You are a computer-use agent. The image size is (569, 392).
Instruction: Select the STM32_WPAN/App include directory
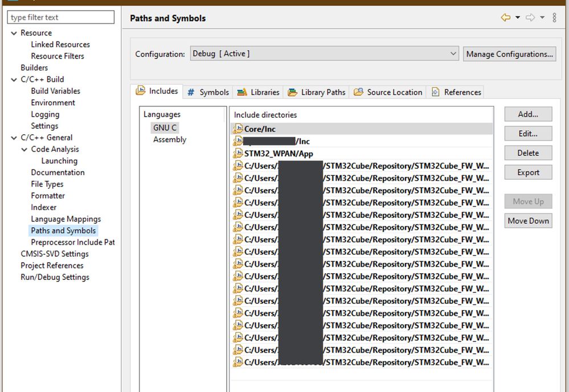(362, 154)
